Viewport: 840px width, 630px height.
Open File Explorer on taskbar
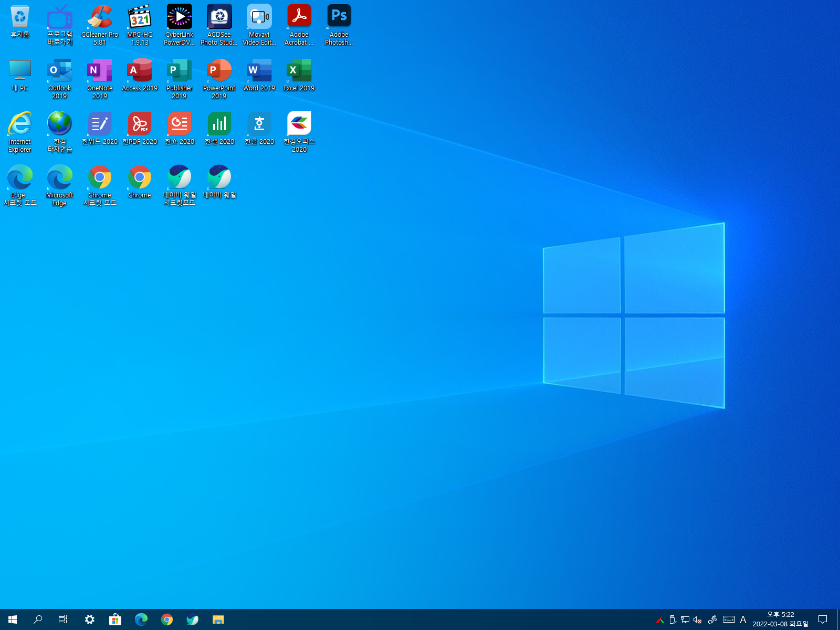click(x=218, y=619)
